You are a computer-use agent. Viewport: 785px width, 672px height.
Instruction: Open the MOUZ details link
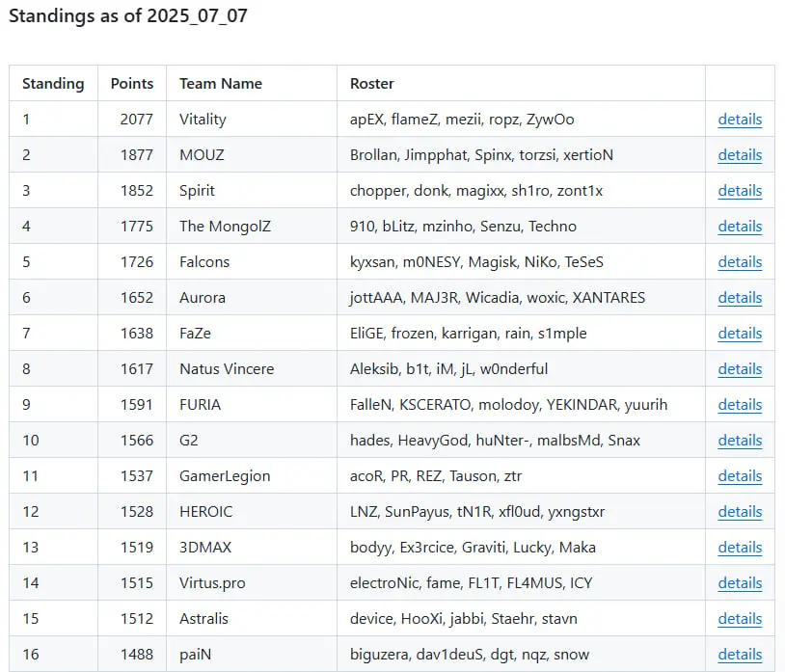coord(740,155)
